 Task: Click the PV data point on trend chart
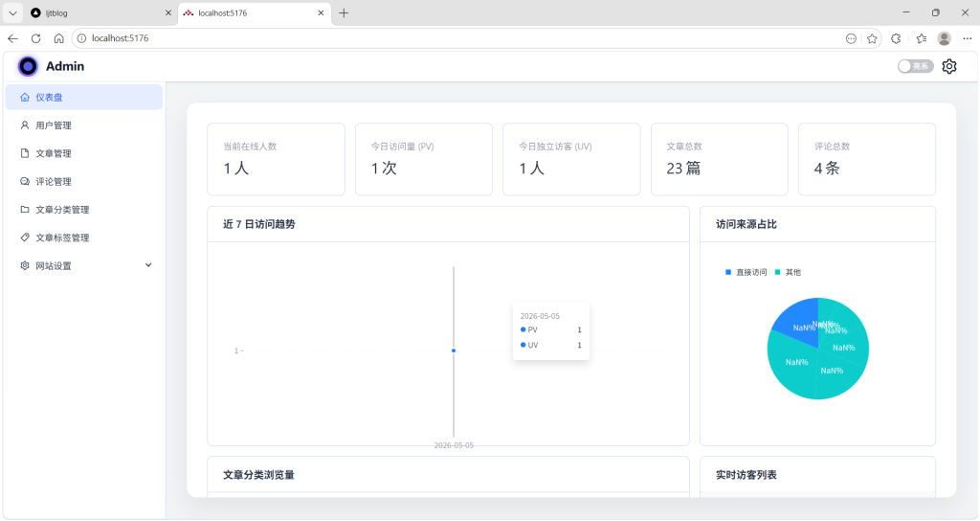tap(454, 351)
